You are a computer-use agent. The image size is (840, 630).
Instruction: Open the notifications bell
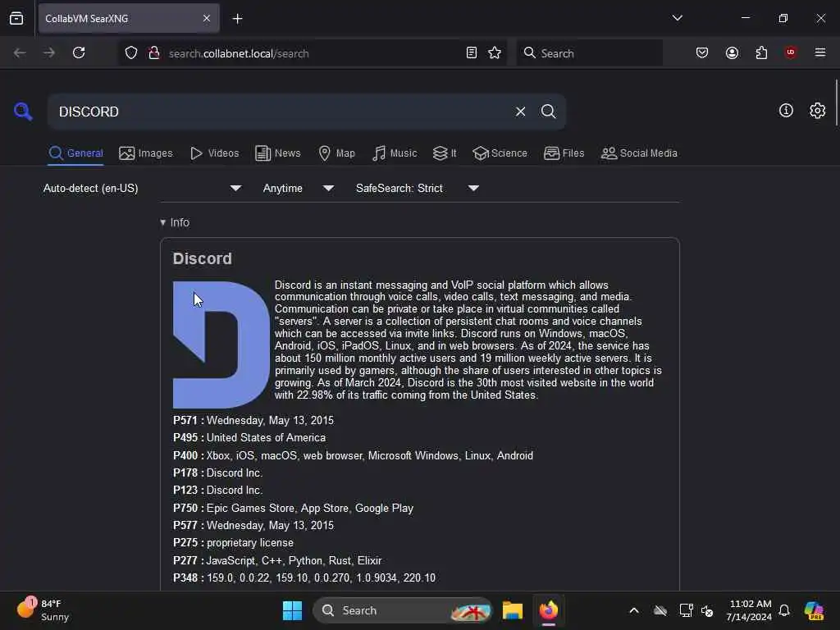click(x=784, y=610)
